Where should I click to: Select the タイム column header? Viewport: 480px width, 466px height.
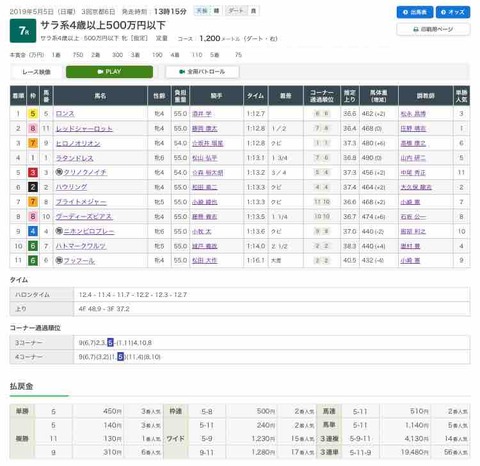pyautogui.click(x=256, y=96)
